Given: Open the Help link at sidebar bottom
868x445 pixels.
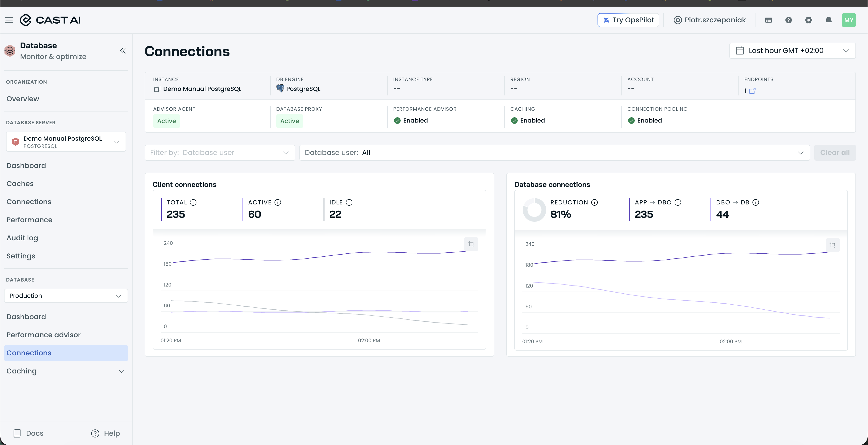Looking at the screenshot, I should [x=105, y=433].
